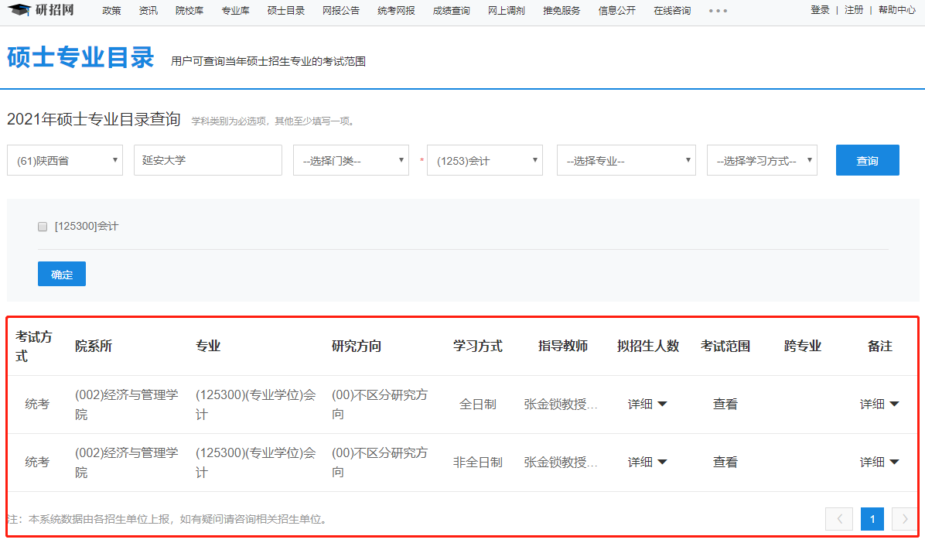Click the 2021年硕士专业目录查询 heading

(x=94, y=119)
